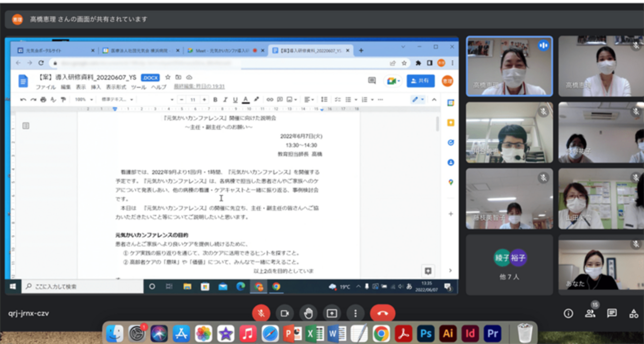Unmute the microphone in Meet controls
Image resolution: width=644 pixels, height=344 pixels.
(261, 313)
